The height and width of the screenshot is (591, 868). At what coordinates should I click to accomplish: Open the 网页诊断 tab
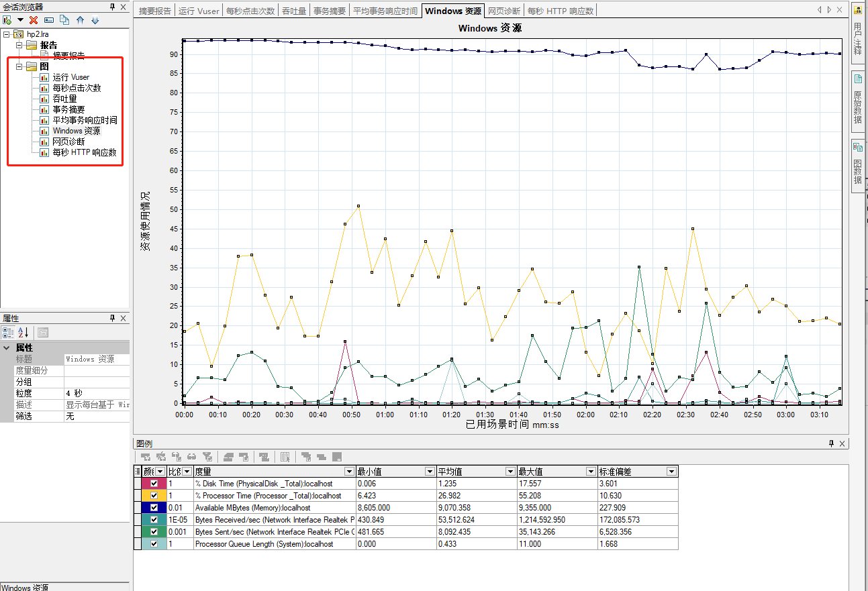[503, 11]
